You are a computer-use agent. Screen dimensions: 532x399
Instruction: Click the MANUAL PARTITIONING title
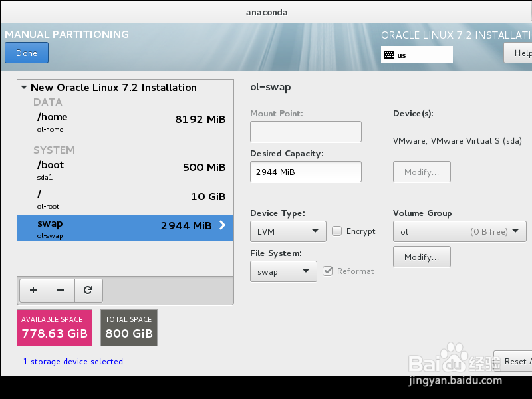67,35
